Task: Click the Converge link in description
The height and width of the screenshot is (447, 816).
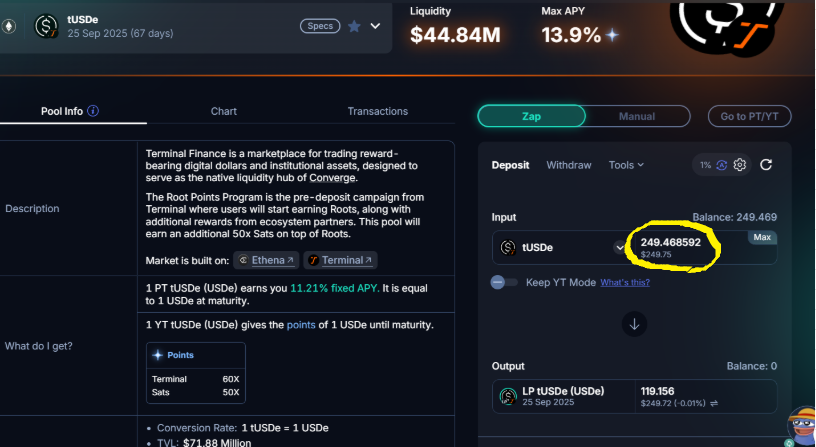Action: [332, 178]
